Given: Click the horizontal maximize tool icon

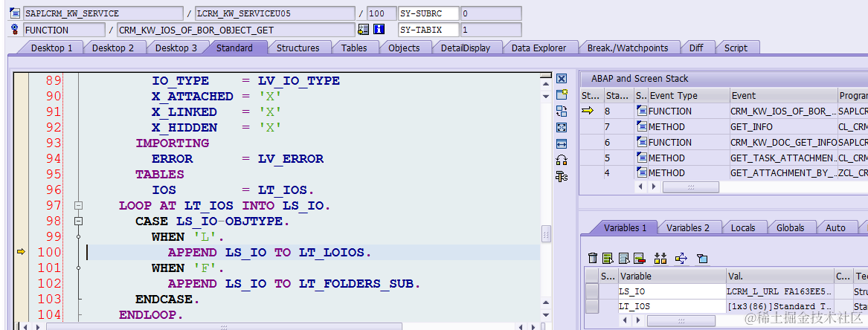Looking at the screenshot, I should [x=562, y=143].
